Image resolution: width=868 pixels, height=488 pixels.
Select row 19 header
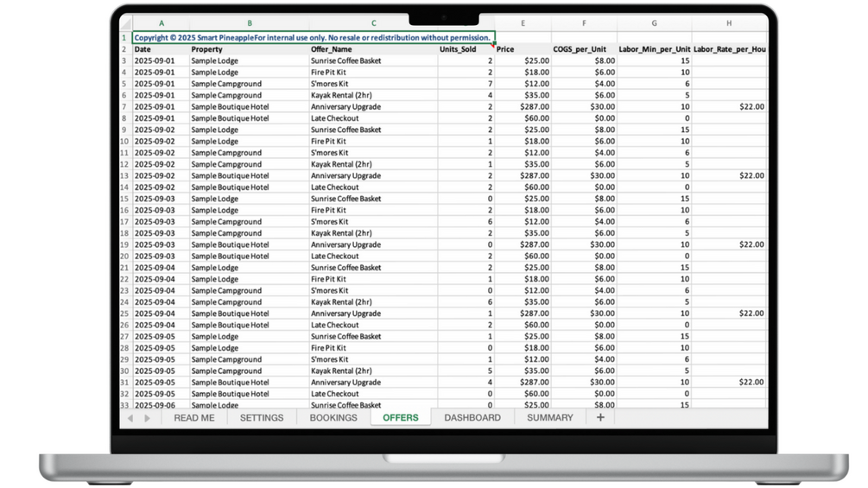coord(124,244)
